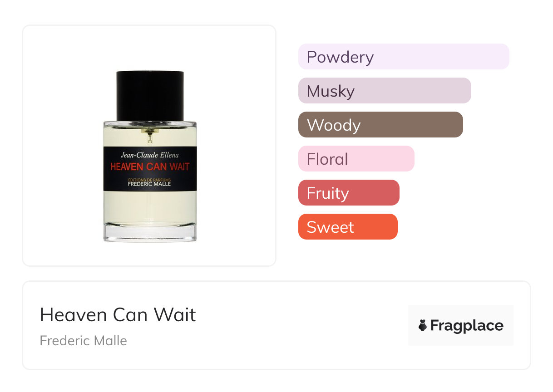Click the word Sweet label text
553x392 pixels.
(x=331, y=227)
